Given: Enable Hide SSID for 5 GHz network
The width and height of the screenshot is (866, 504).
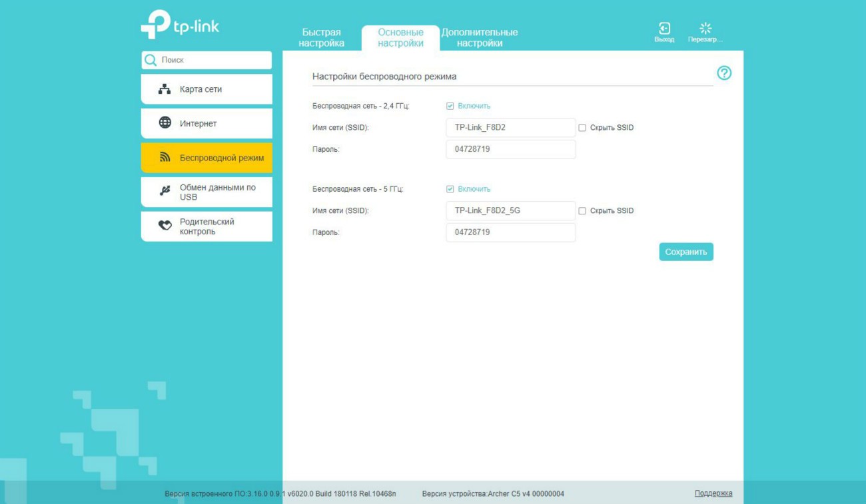Looking at the screenshot, I should point(582,211).
